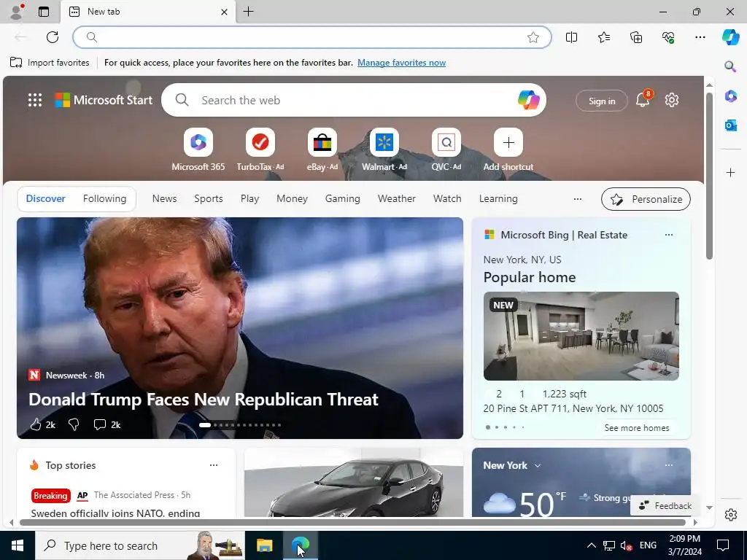The image size is (747, 560).
Task: Open the Favorites list icon
Action: tap(603, 37)
